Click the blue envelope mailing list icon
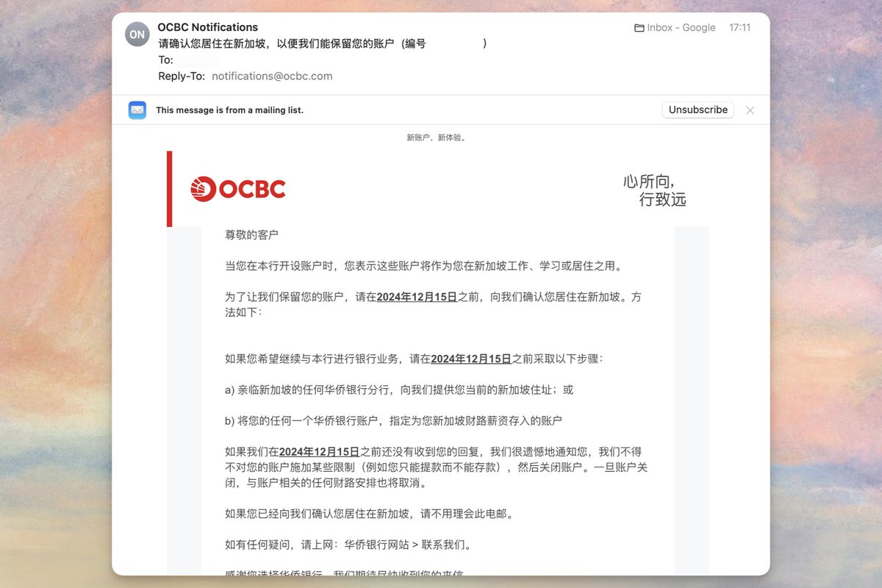 pos(137,110)
